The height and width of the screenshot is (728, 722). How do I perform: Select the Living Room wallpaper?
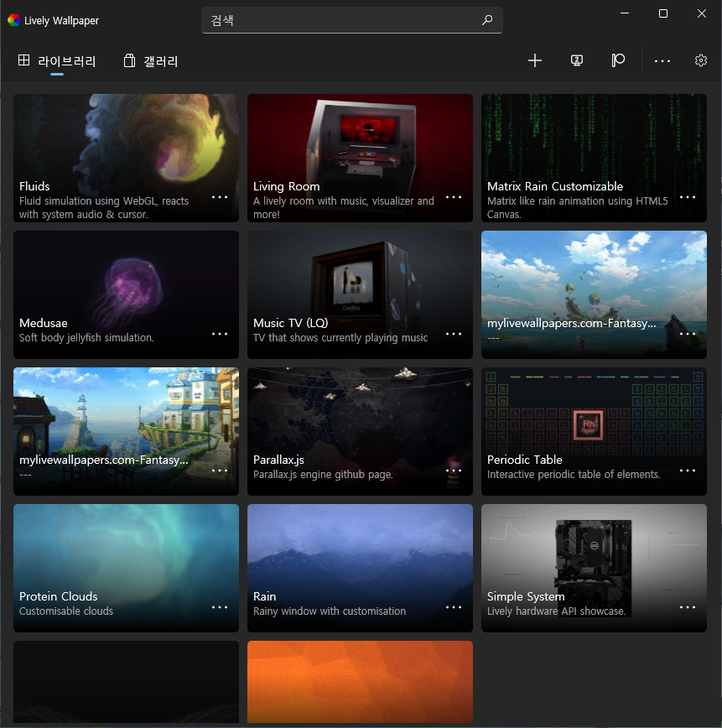361,158
